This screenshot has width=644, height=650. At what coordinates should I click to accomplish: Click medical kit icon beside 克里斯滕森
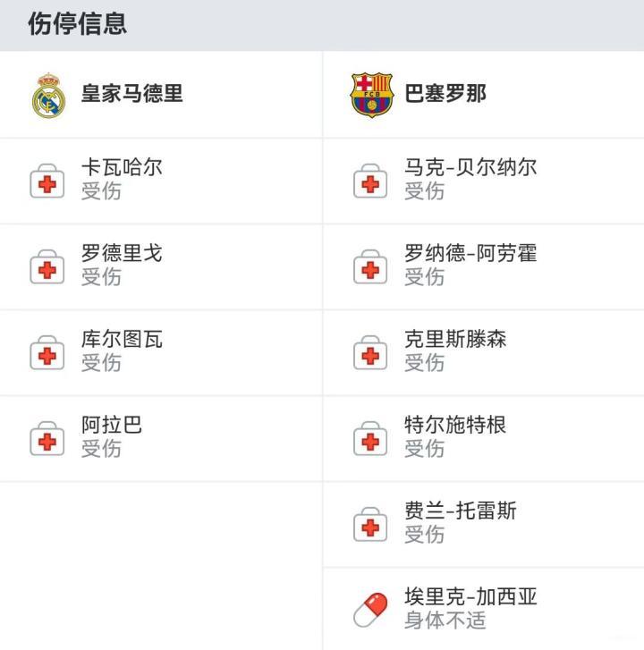pyautogui.click(x=370, y=353)
